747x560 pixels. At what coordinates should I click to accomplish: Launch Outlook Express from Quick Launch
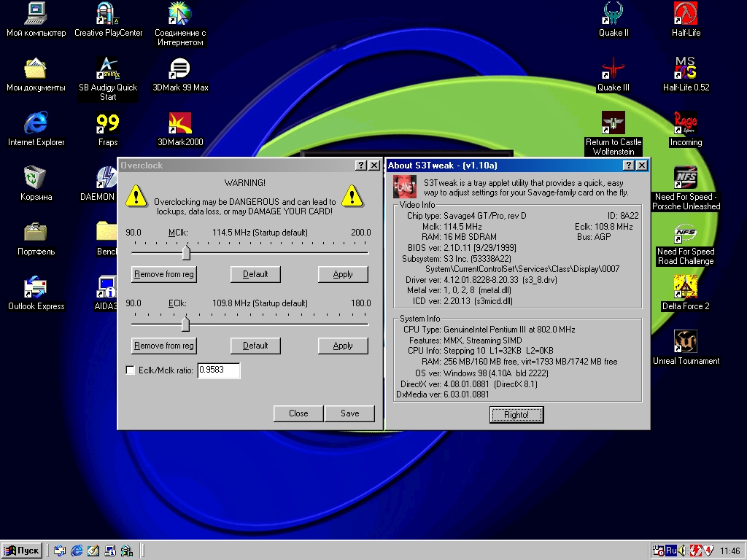[60, 551]
